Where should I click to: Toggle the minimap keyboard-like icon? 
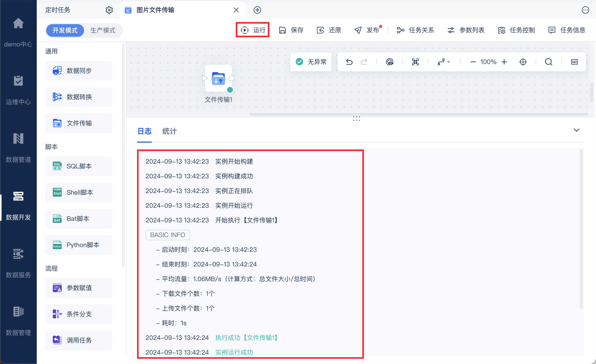(x=574, y=62)
